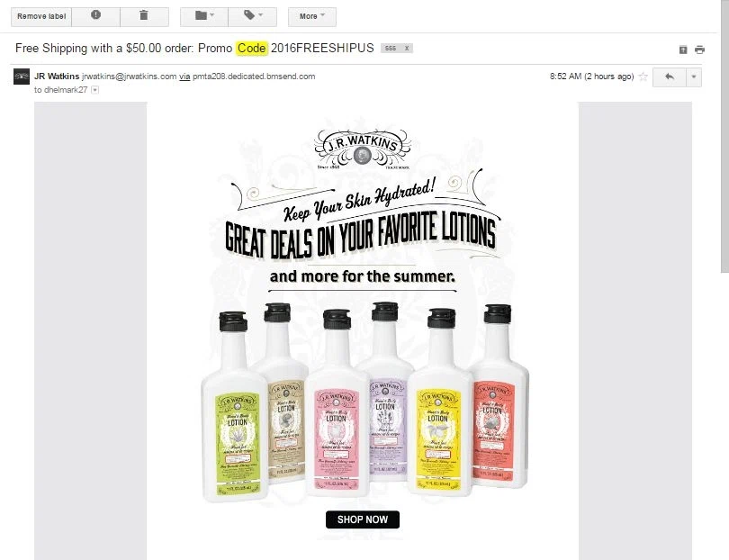
Task: Reply with the arrow icon
Action: point(670,77)
